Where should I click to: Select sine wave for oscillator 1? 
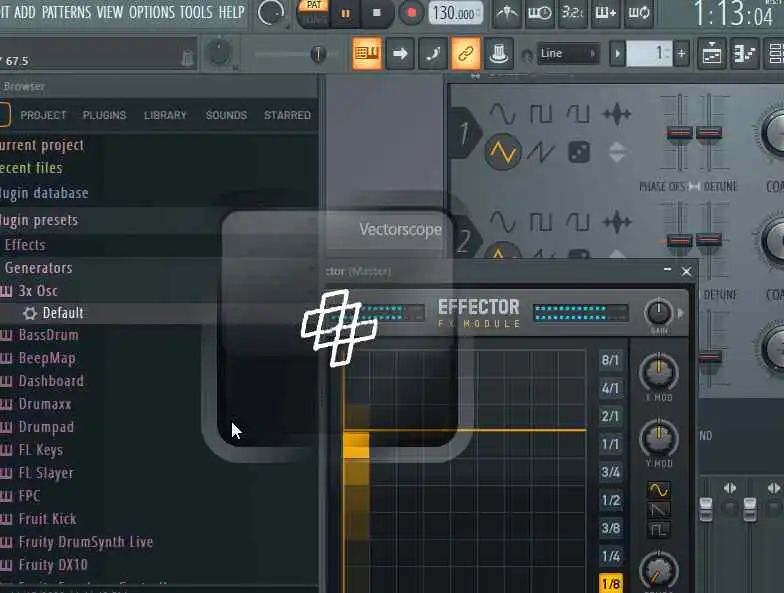(x=502, y=114)
